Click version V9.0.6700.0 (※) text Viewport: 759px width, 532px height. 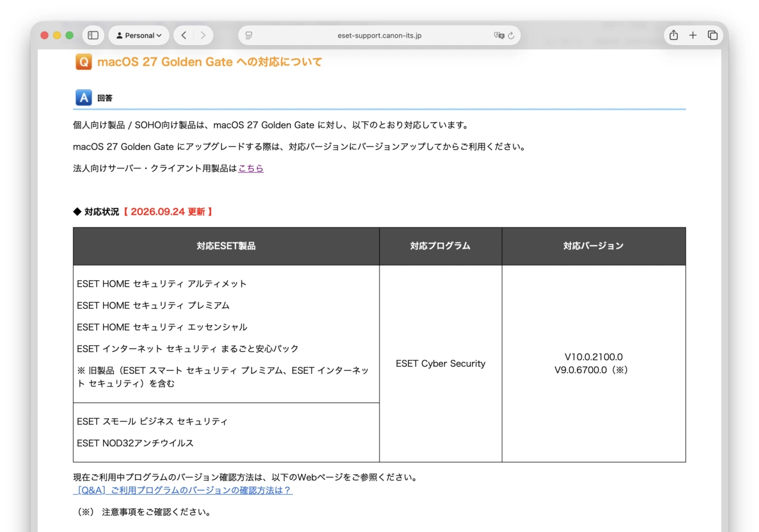(591, 370)
